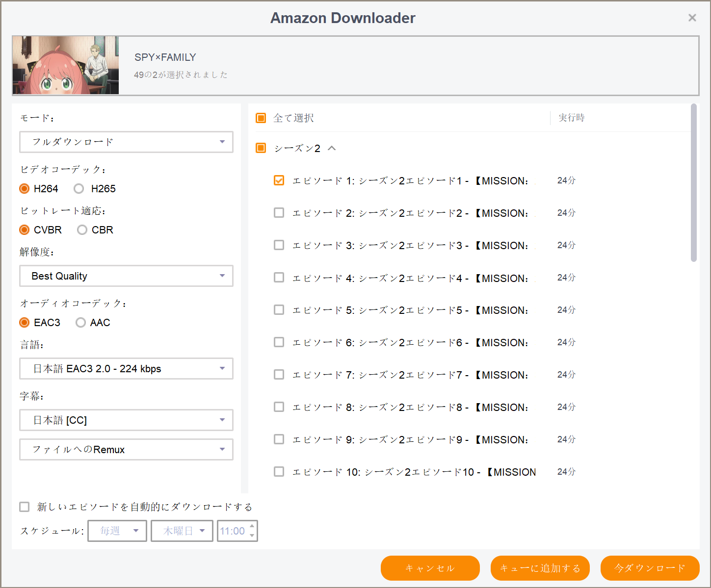The height and width of the screenshot is (588, 711).
Task: Toggle the 全て選択 checkbox
Action: click(261, 118)
